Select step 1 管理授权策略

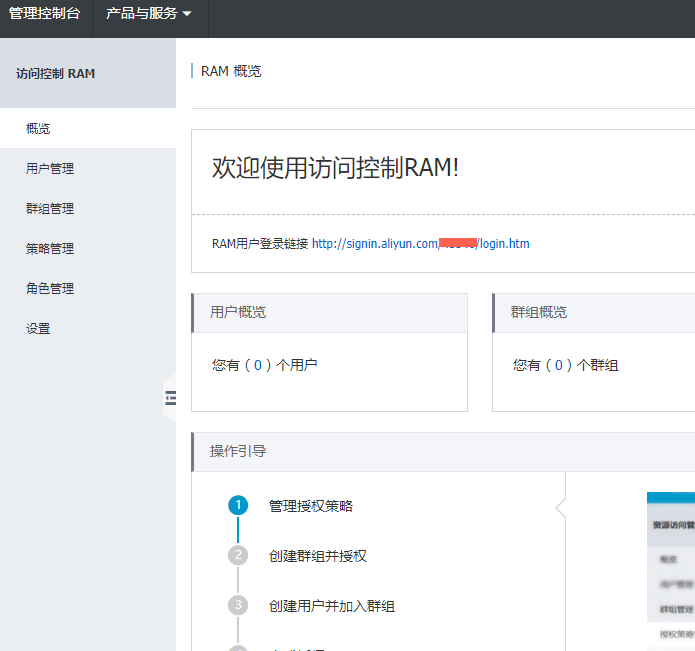tap(311, 506)
